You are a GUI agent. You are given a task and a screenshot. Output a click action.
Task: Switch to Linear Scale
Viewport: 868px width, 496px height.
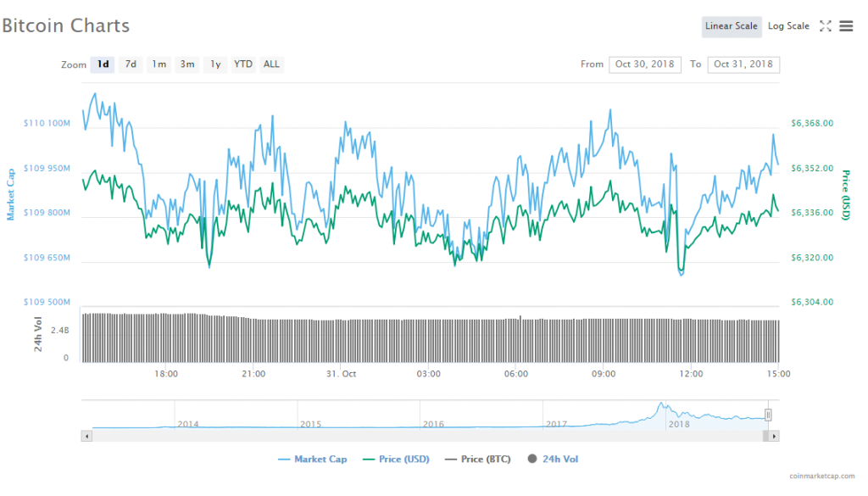[x=732, y=26]
